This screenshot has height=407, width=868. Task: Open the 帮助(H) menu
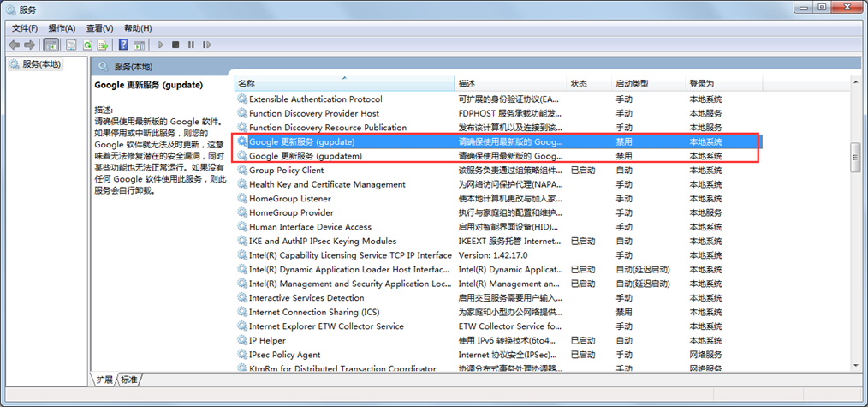click(138, 28)
